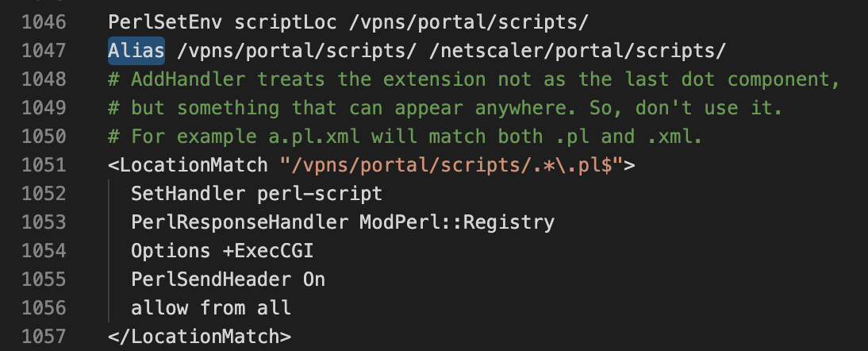Screen dimensions: 868x351
Task: Click the a.pl.xml example comment line
Action: [x=405, y=137]
